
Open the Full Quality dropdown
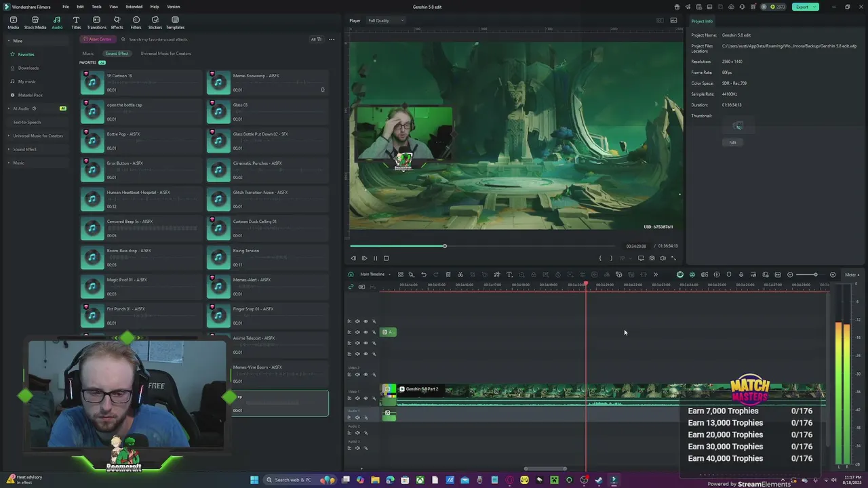coord(386,20)
